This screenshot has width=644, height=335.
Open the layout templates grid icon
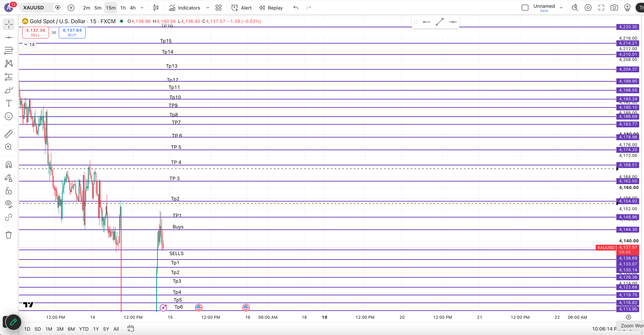pyautogui.click(x=218, y=8)
